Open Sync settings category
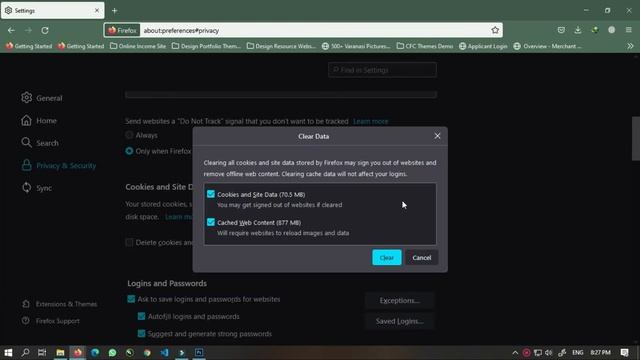640x360 pixels. pos(37,188)
